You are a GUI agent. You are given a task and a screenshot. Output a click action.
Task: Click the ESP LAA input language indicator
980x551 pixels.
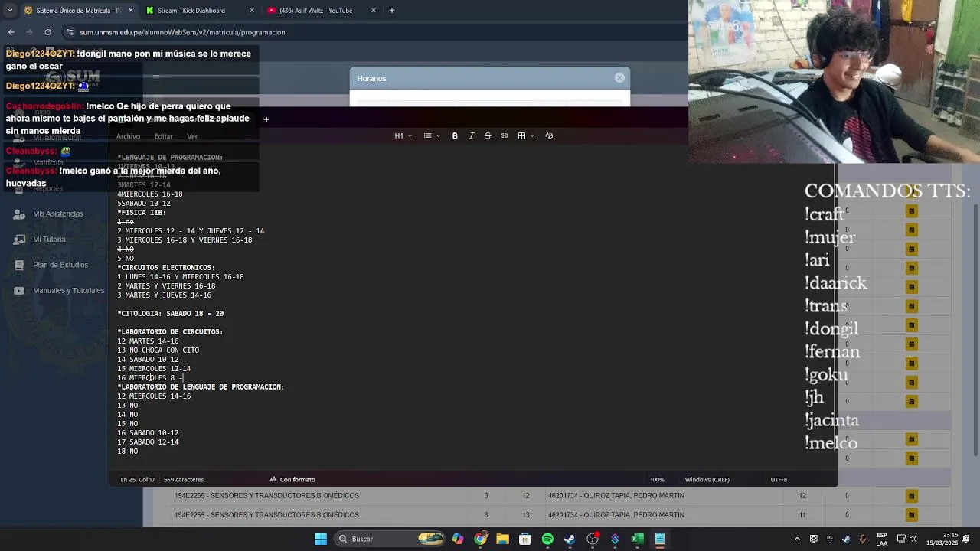coord(882,539)
